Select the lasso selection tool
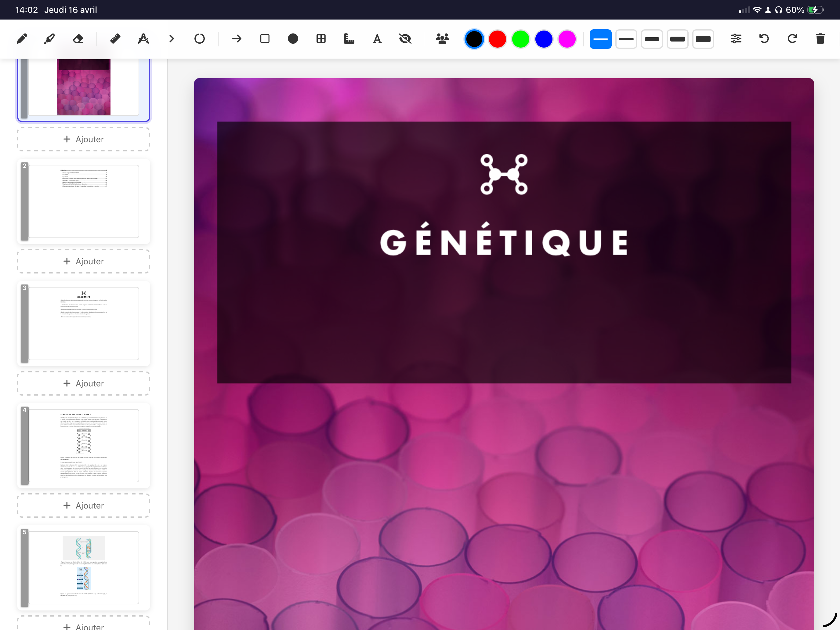Screen dimensions: 840x630 199,39
